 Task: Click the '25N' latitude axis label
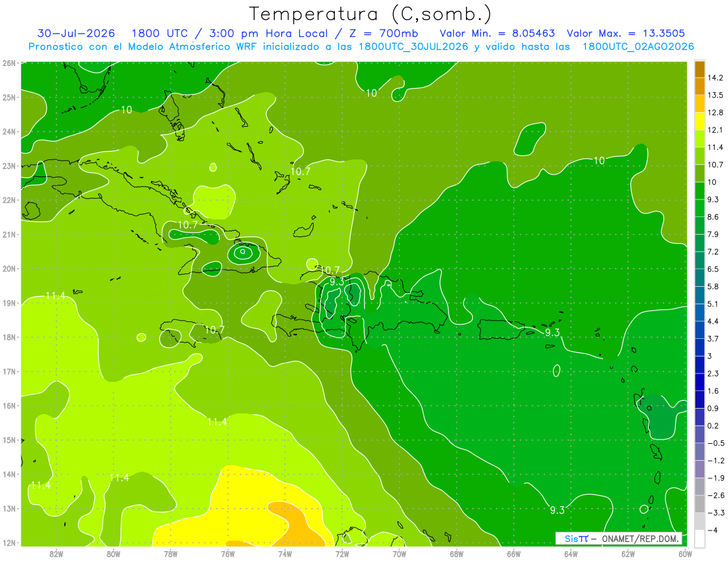8,97
